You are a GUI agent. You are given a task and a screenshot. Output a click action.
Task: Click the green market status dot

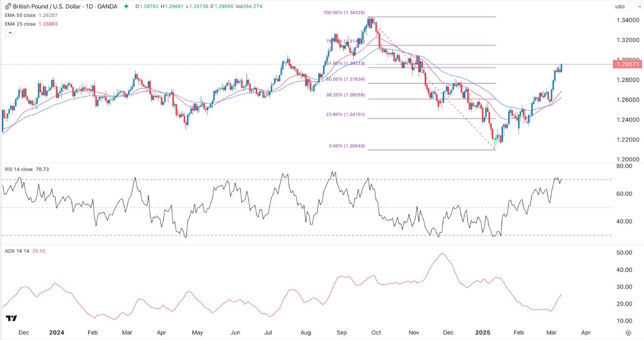coord(126,7)
